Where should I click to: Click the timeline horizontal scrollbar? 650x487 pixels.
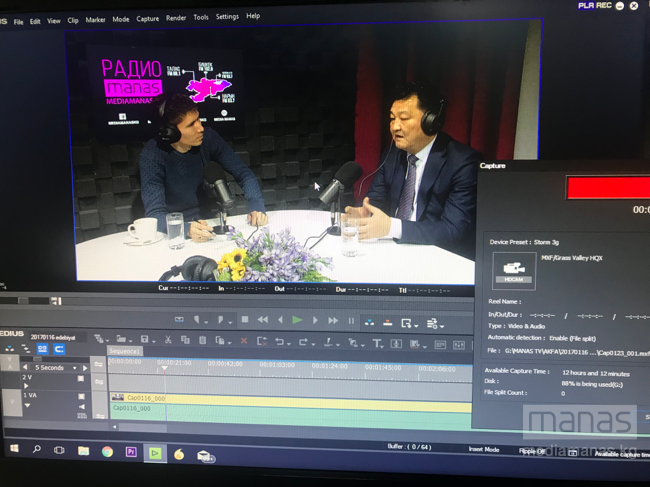[x=141, y=427]
